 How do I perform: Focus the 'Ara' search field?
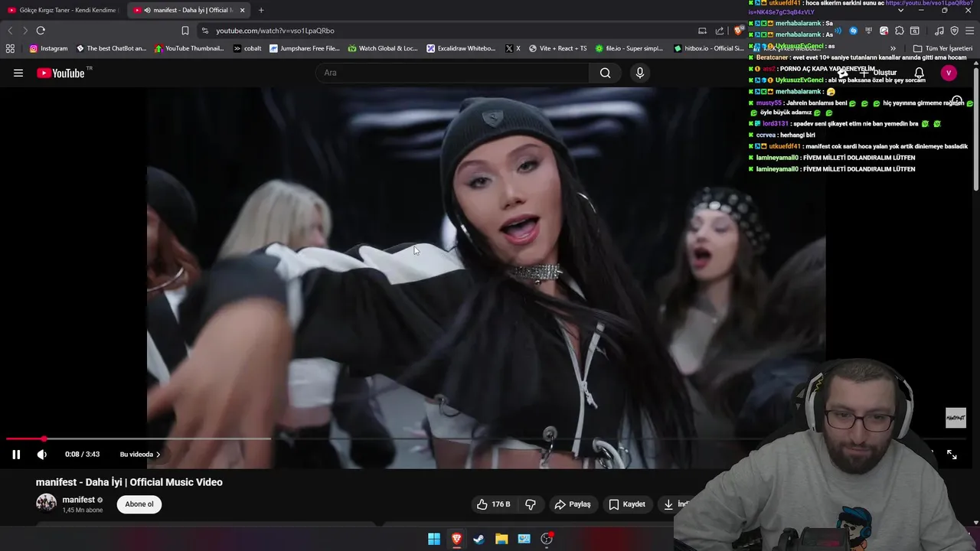click(452, 73)
